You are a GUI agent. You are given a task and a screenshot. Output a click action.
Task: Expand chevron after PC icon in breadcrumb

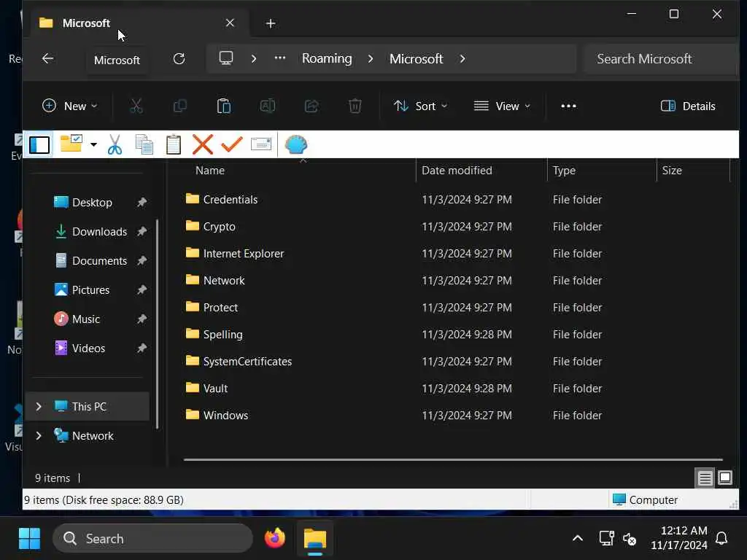(254, 58)
